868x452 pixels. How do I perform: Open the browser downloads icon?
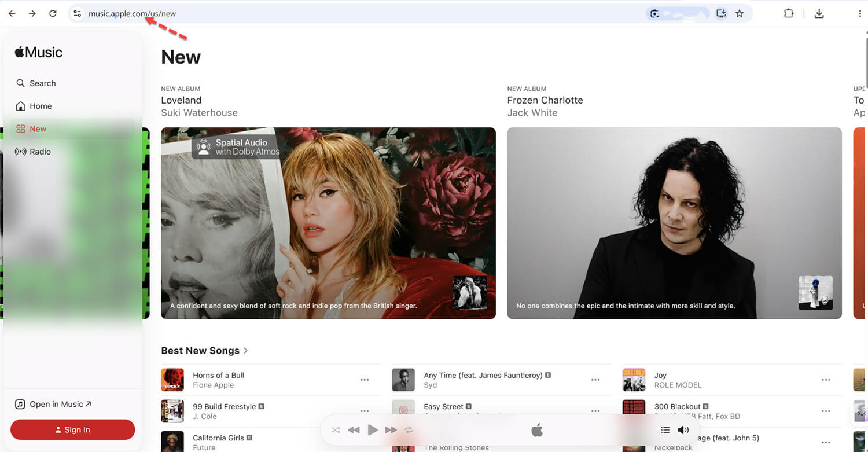819,13
